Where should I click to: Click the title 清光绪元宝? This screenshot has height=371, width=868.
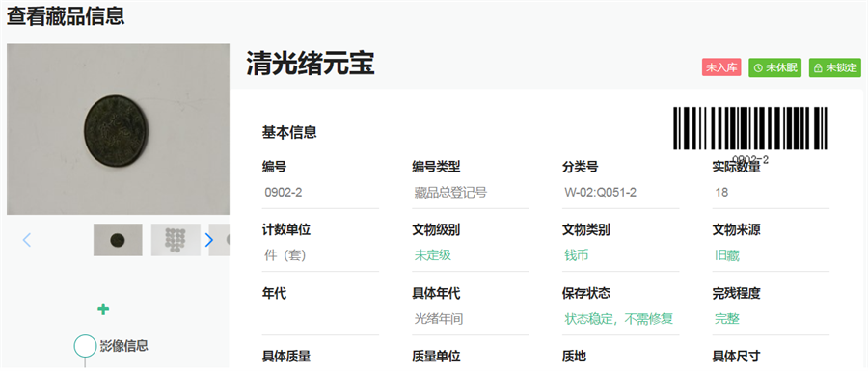click(310, 65)
